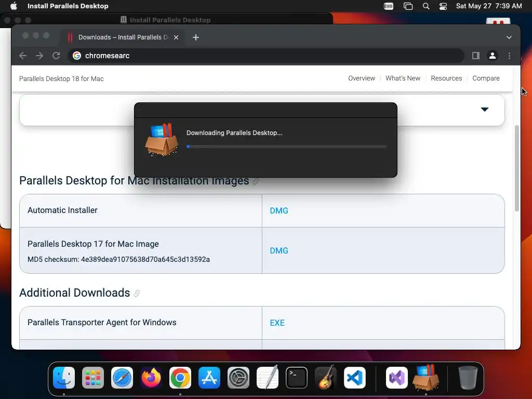Toggle the Chrome side panel

click(476, 56)
